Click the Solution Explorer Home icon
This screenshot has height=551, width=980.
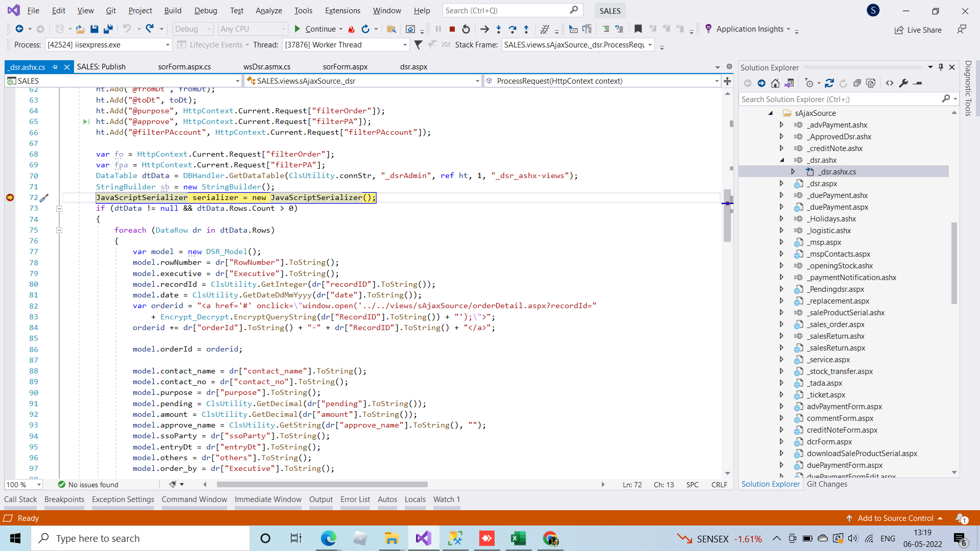(775, 83)
